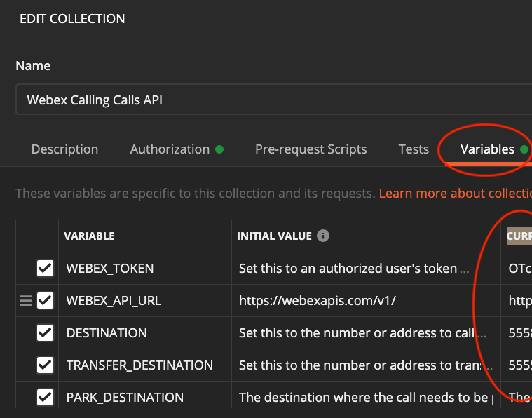Toggle the WEBEX_API_URL variable checkbox
Image resolution: width=532 pixels, height=418 pixels.
[45, 300]
